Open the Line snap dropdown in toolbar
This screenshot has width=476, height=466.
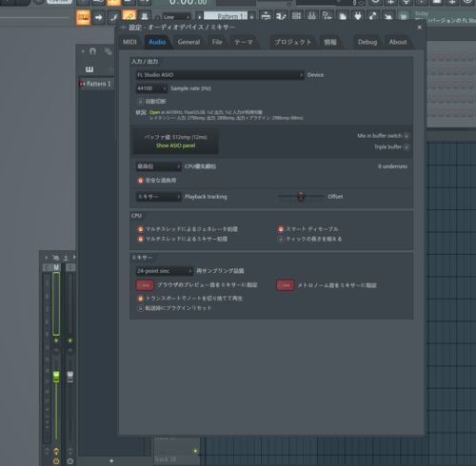pos(176,17)
